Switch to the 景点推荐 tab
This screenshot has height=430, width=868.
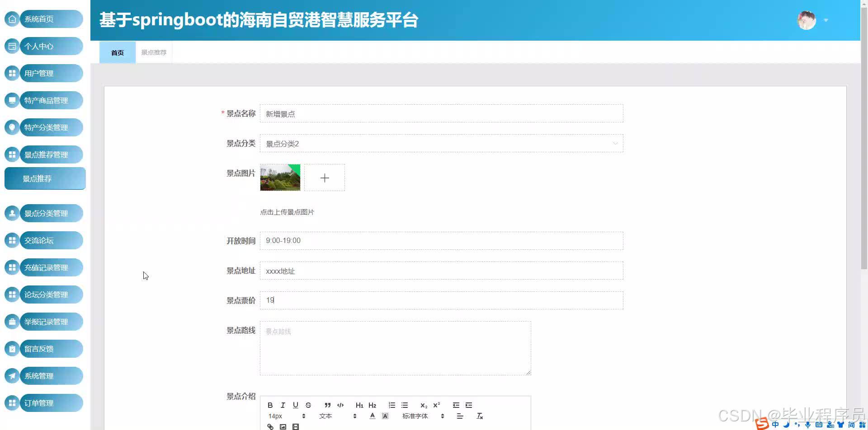(153, 52)
